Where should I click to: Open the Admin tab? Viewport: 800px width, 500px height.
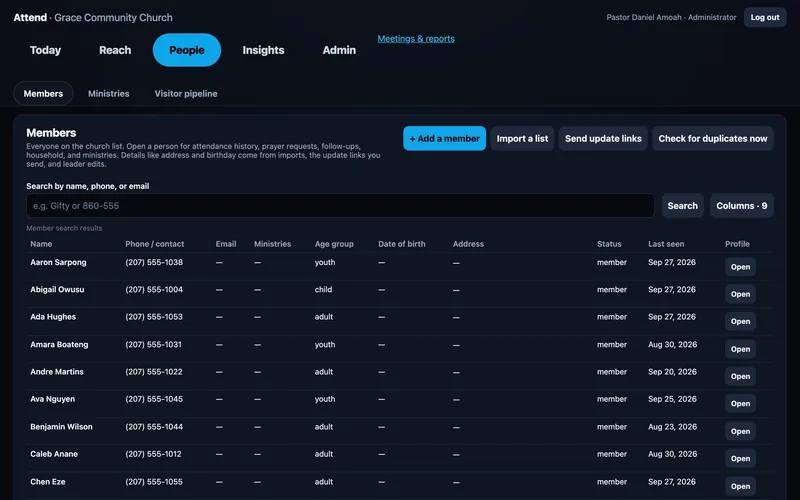[339, 50]
